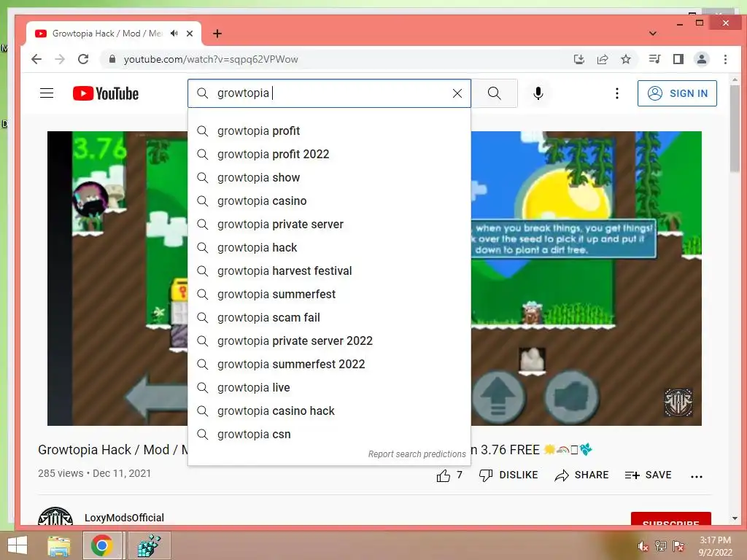Open the tab search chevron

653,34
